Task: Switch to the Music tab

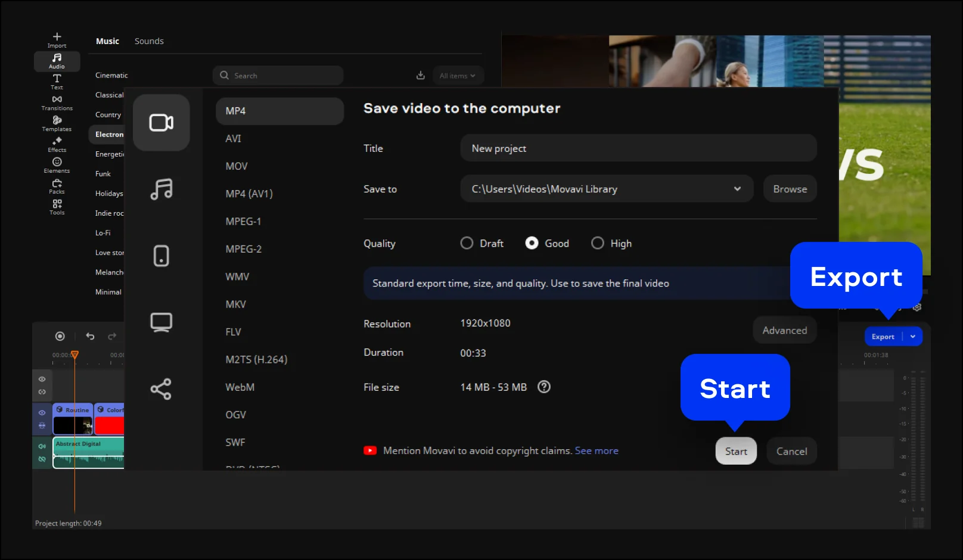Action: pyautogui.click(x=107, y=41)
